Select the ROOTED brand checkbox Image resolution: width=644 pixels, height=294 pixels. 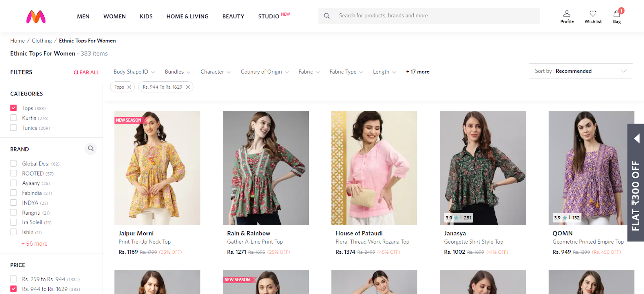coord(14,173)
